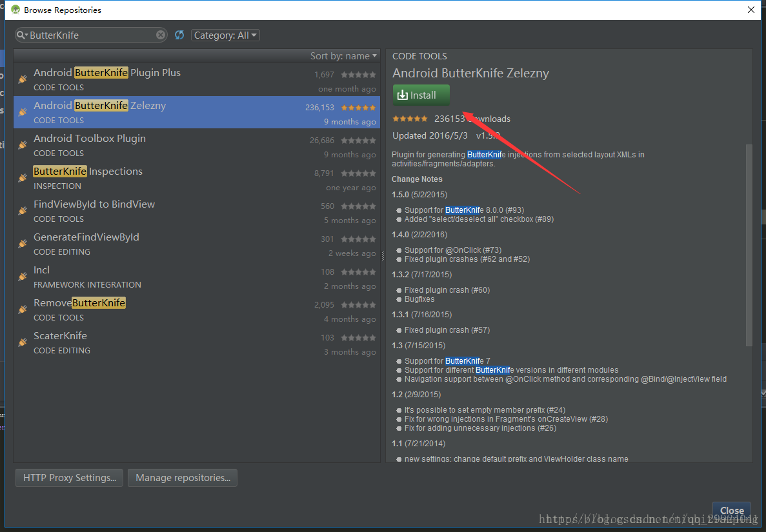Select RemoveButterKnife row
766x532 pixels.
coord(197,310)
